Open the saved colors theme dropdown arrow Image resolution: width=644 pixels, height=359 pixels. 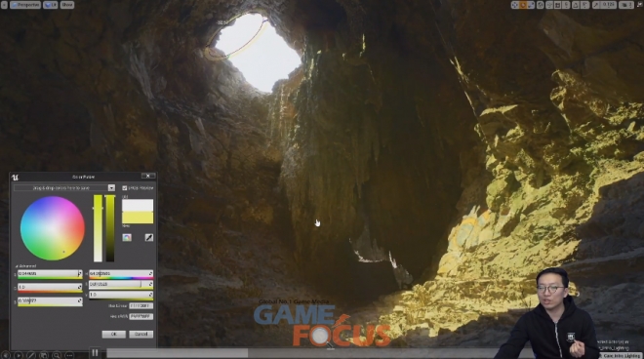pos(111,187)
